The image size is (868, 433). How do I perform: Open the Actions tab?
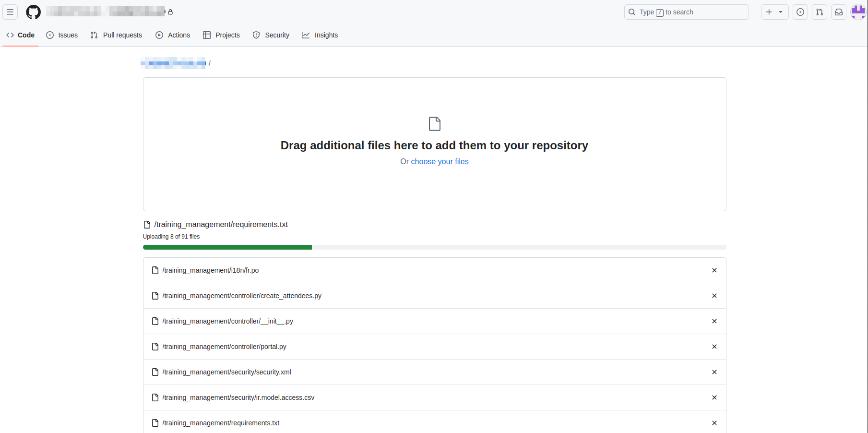[173, 35]
